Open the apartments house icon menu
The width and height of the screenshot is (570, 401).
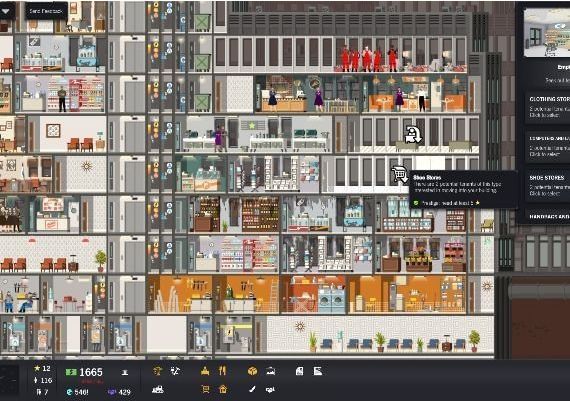point(223,389)
